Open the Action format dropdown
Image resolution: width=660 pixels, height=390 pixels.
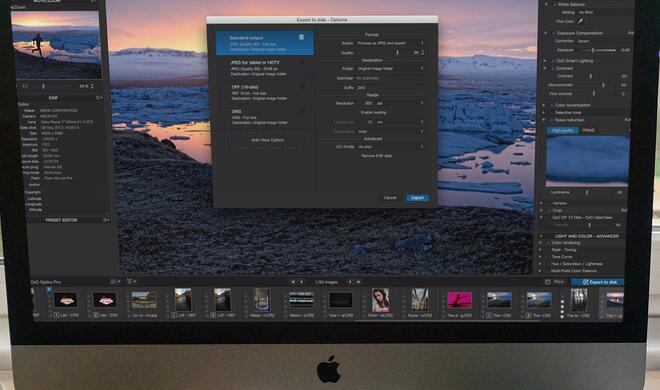[390, 43]
